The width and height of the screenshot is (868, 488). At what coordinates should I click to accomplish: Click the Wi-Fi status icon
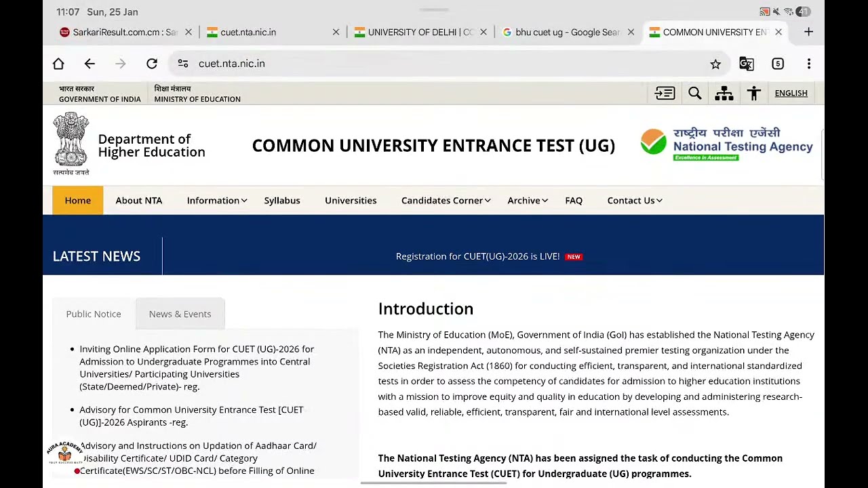(x=789, y=12)
